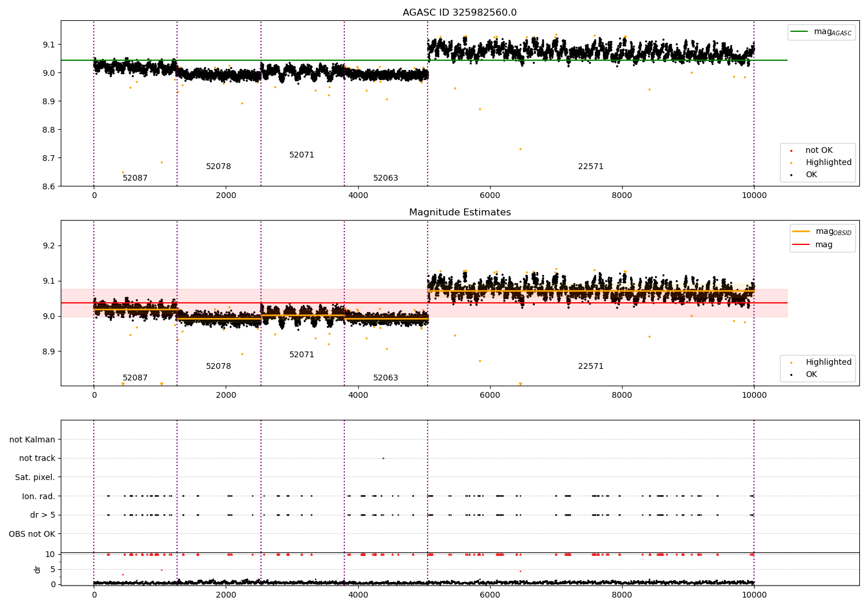The image size is (868, 608).
Task: Click the 'Ion. rad.' flag row label
Action: tap(39, 496)
